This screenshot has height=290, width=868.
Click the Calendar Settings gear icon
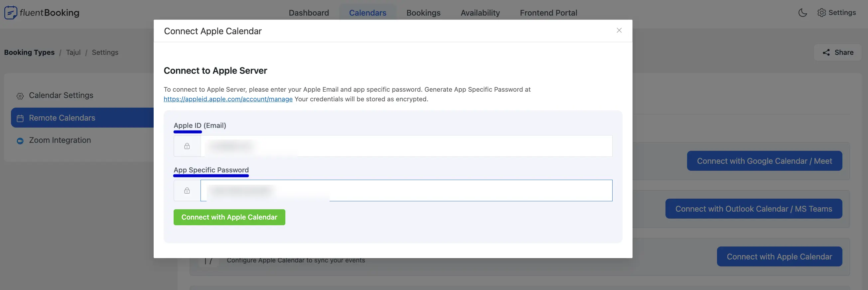20,96
